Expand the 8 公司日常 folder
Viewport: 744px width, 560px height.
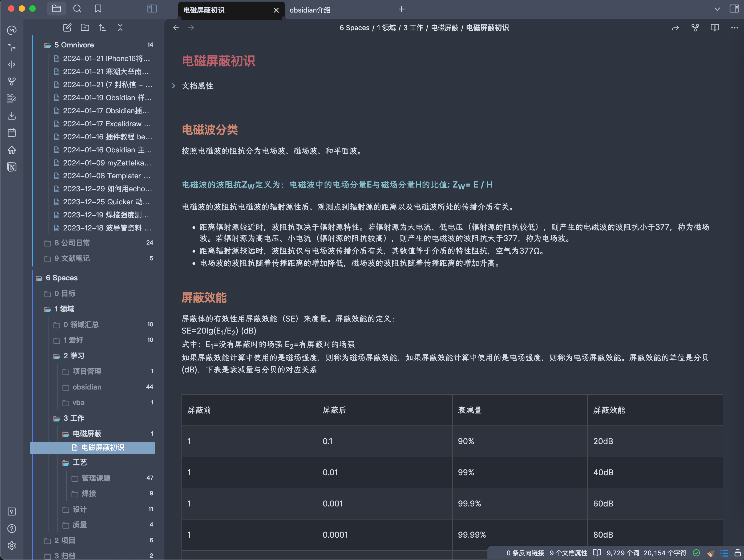pos(99,242)
